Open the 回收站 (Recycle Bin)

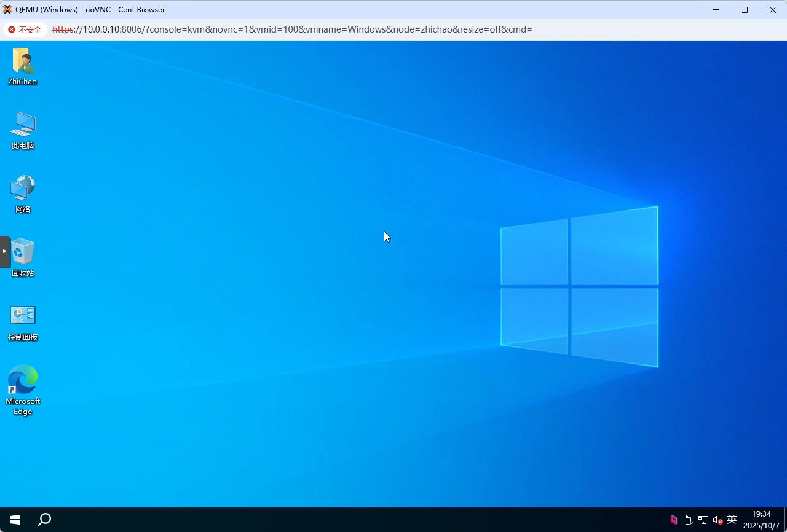[23, 252]
